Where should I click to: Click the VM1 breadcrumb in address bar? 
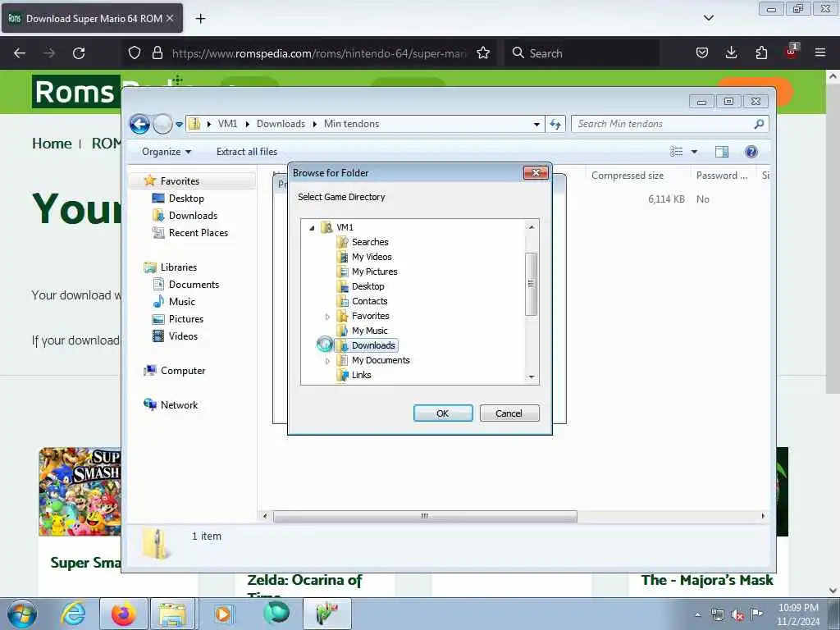227,124
